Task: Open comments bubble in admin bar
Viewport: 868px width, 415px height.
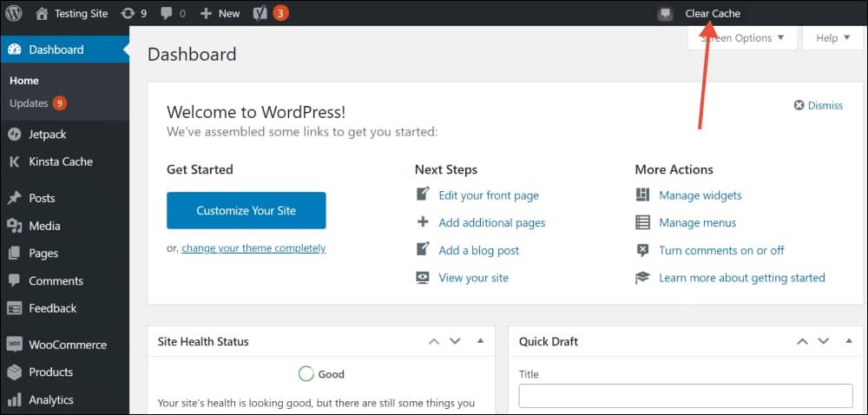Action: coord(166,13)
